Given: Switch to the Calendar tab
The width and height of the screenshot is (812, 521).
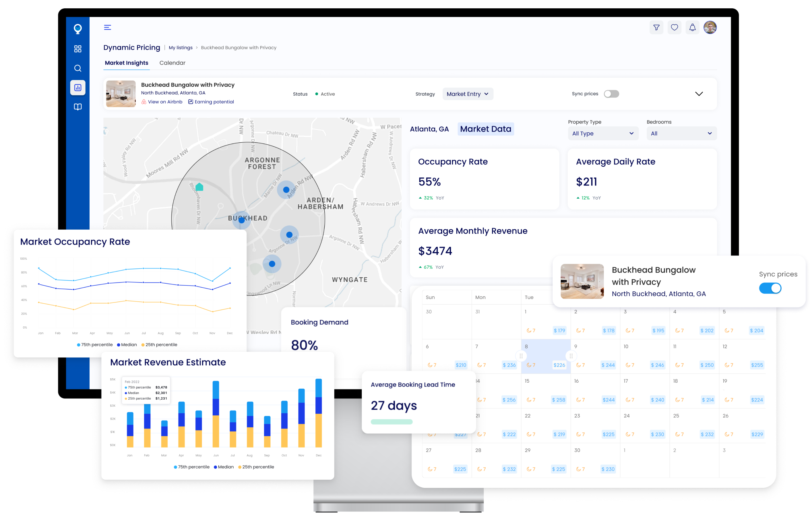Looking at the screenshot, I should coord(172,63).
